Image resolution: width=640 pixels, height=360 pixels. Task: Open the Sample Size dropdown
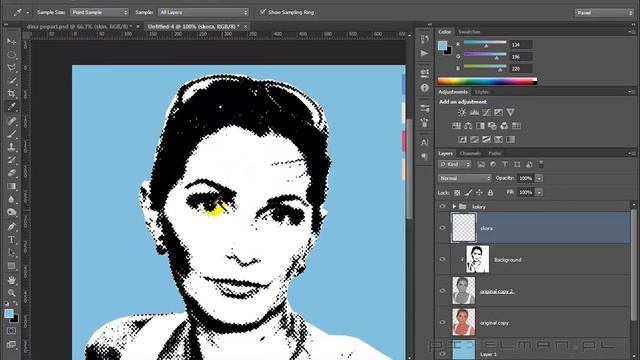(x=99, y=12)
